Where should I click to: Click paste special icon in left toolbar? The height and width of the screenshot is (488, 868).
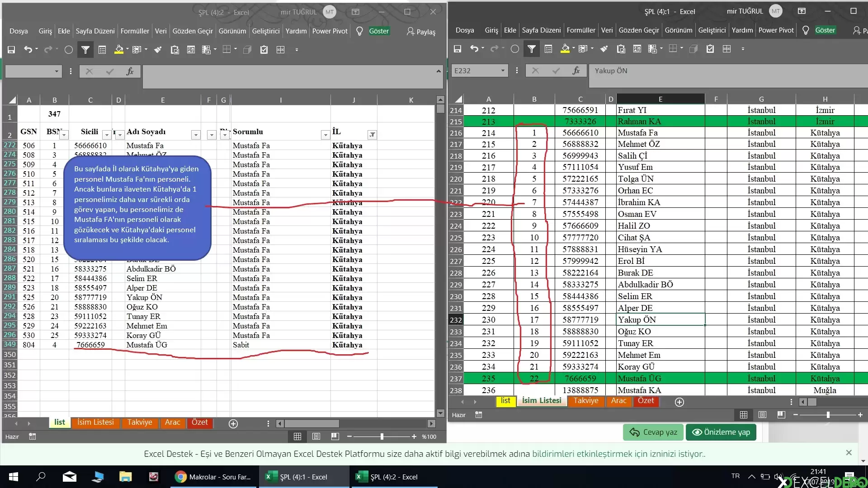click(175, 50)
